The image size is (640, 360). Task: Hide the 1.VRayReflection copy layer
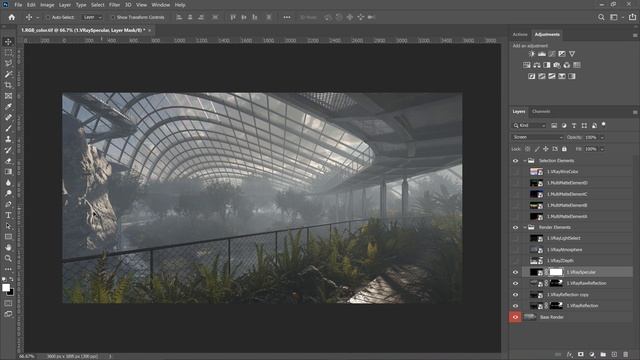pyautogui.click(x=515, y=295)
